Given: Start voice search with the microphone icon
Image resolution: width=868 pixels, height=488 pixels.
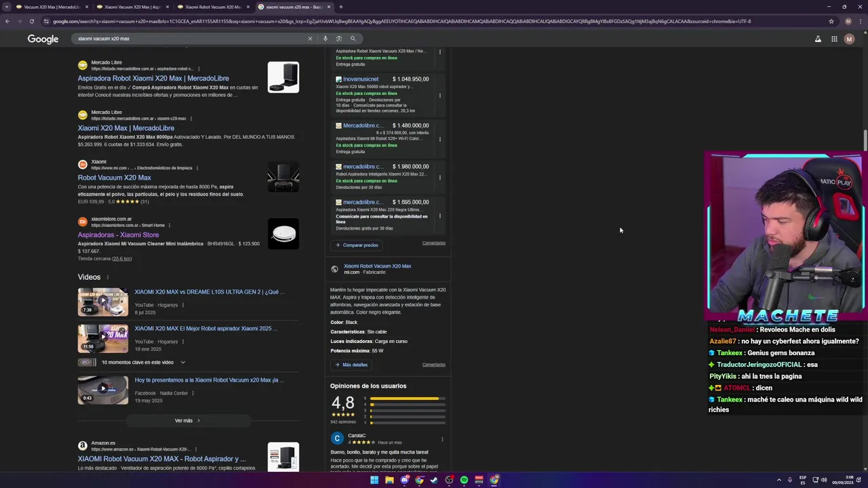Looking at the screenshot, I should click(325, 39).
